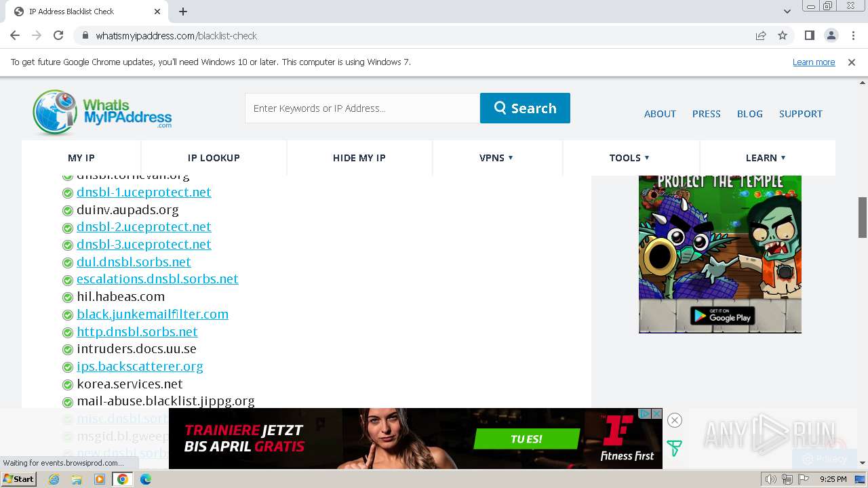Open the SUPPORT page
Viewport: 868px width, 488px height.
coord(800,114)
